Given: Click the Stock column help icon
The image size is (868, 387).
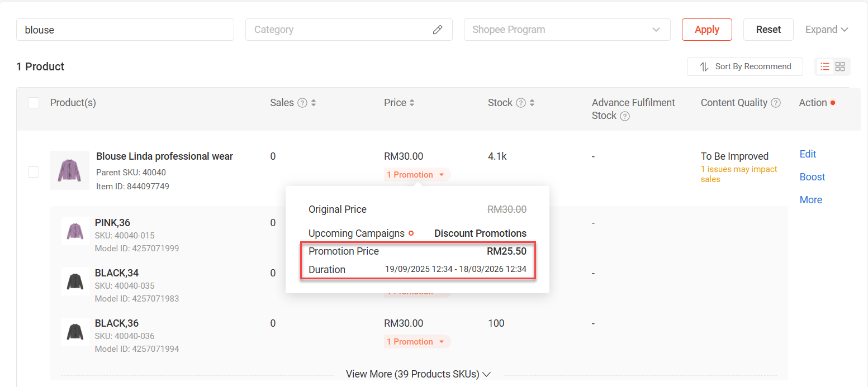Looking at the screenshot, I should tap(521, 103).
